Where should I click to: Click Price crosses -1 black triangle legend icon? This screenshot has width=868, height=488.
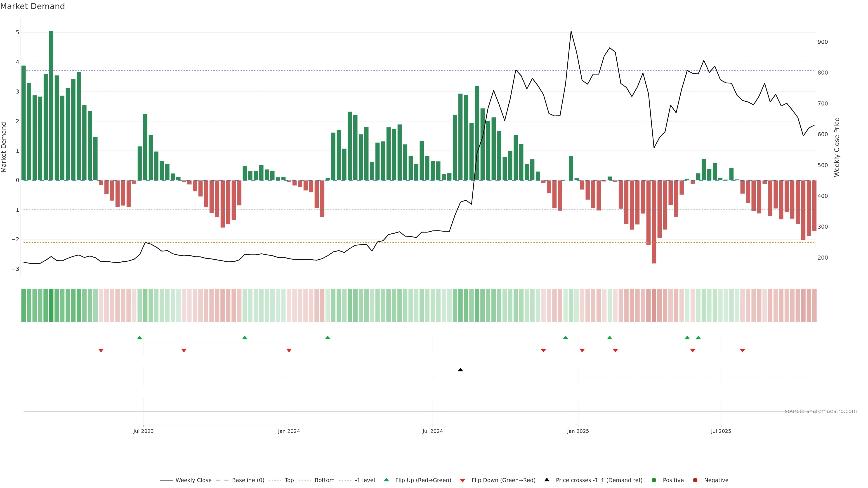tap(547, 480)
